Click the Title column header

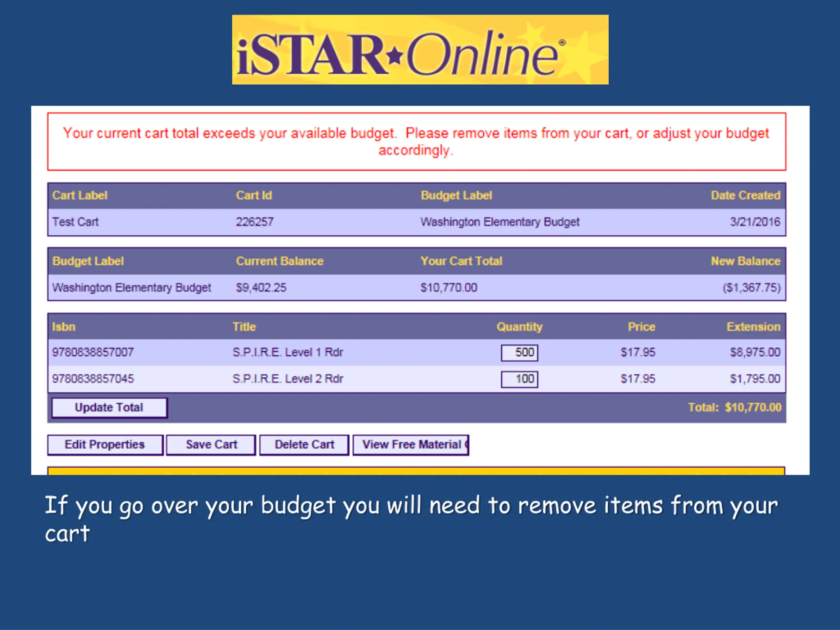tap(244, 327)
